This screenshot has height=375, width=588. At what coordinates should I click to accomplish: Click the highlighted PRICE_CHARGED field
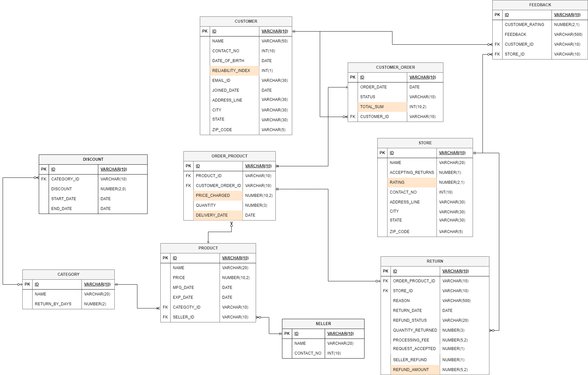click(218, 196)
